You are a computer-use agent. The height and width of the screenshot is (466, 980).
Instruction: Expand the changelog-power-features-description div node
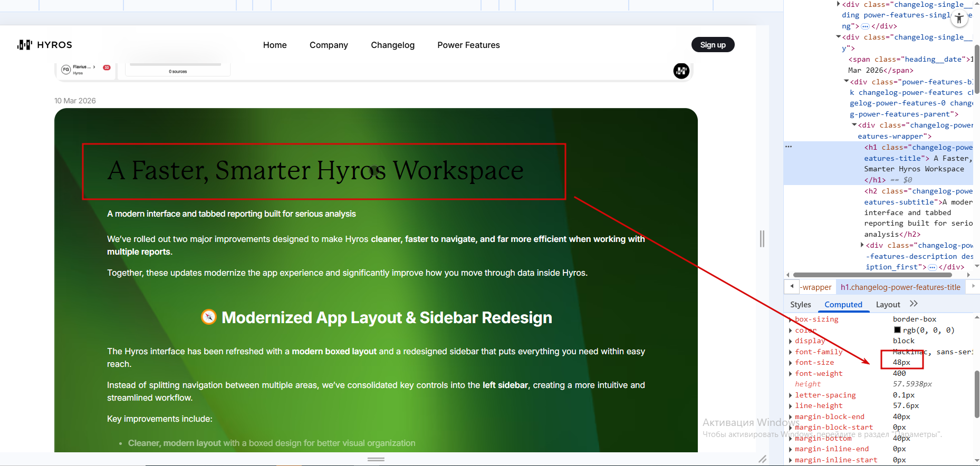coord(862,245)
